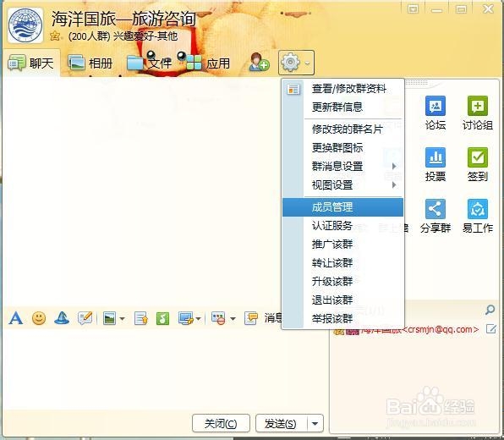504x440 pixels.
Task: Expand the settings gear dropdown arrow
Action: point(308,63)
